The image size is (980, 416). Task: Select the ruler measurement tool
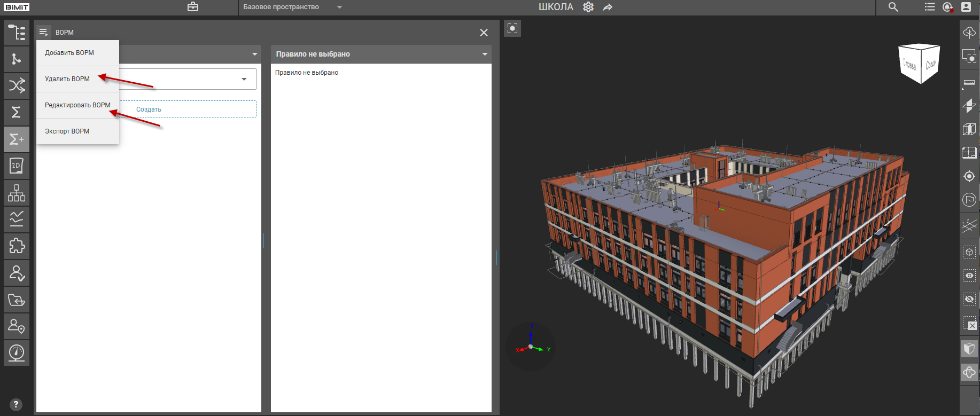coord(969,83)
